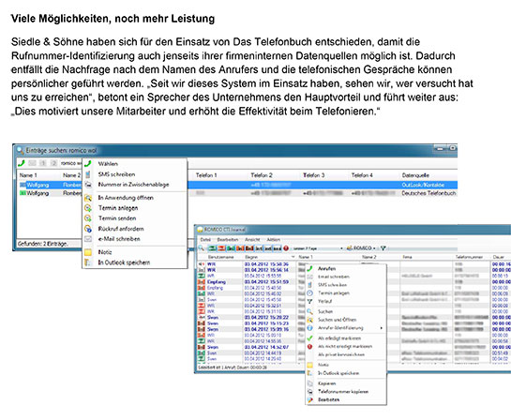Click the Telefon 2 column header
This screenshot has height=420, width=511.
click(x=262, y=175)
